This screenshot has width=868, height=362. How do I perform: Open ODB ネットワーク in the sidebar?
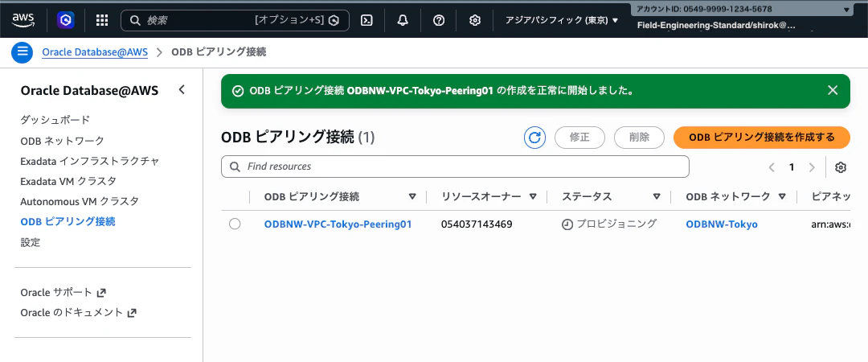[x=62, y=141]
